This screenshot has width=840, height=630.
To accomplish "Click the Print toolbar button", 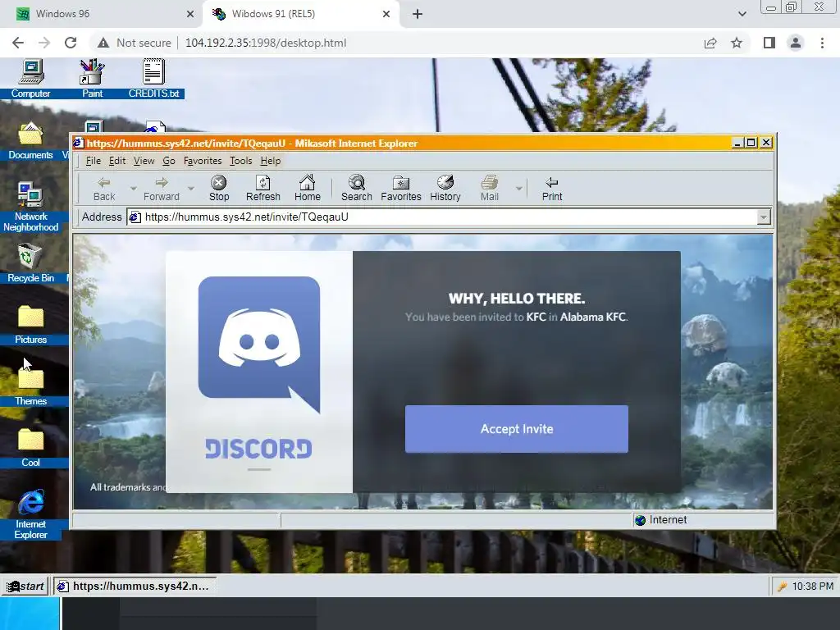I will pyautogui.click(x=552, y=189).
